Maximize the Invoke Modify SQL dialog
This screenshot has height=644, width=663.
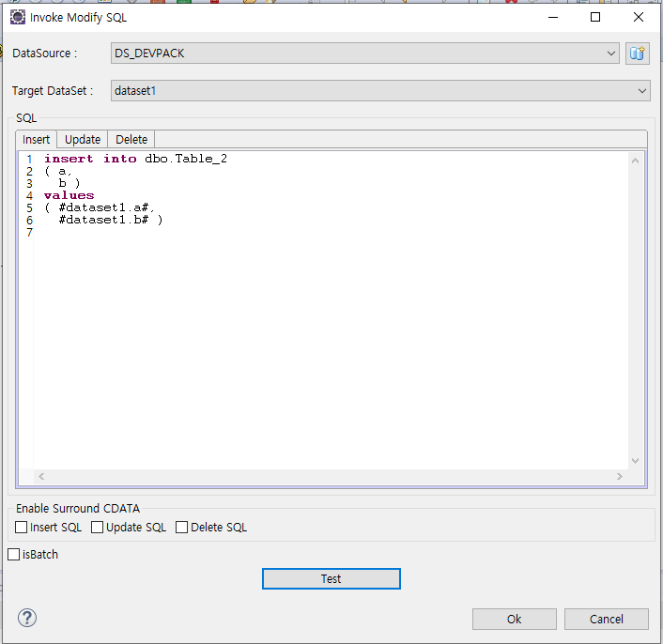click(x=594, y=17)
